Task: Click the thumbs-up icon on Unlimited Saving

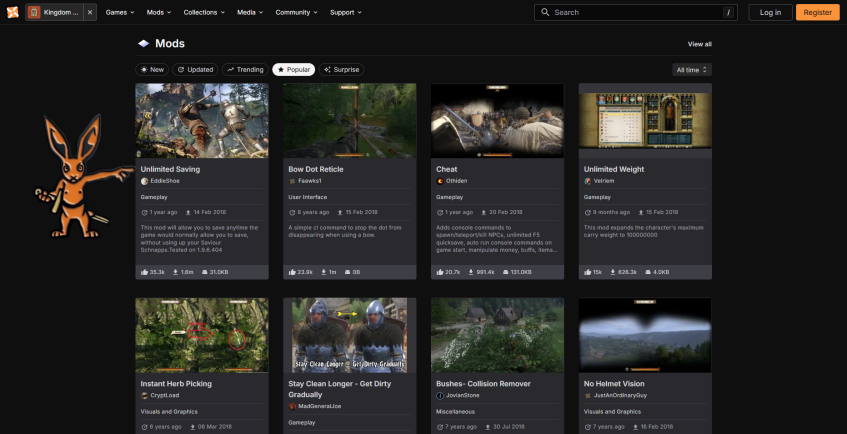Action: coord(145,272)
